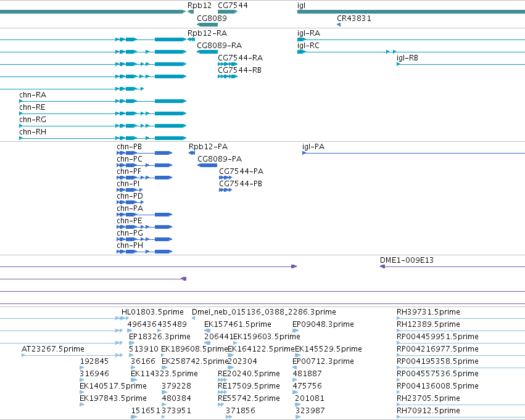Click the EK114323.5prime EST label
Image resolution: width=525 pixels, height=420 pixels.
(164, 374)
